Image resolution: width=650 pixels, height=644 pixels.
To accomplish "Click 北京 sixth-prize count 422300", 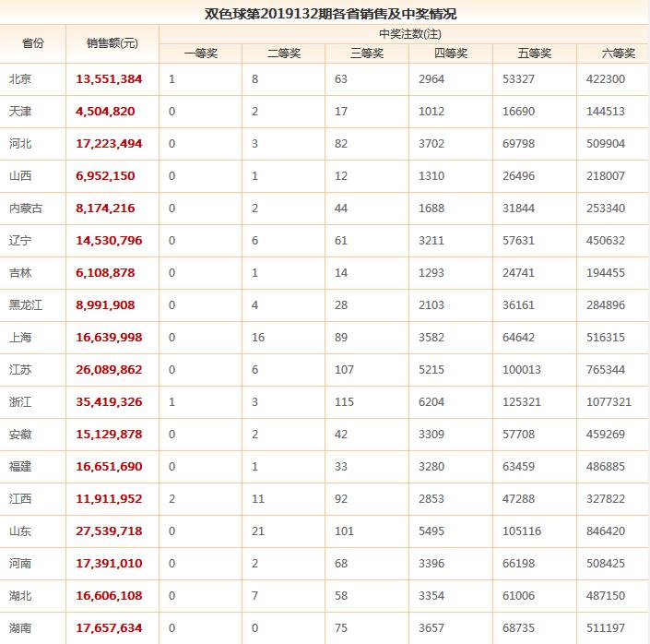I will pyautogui.click(x=606, y=78).
